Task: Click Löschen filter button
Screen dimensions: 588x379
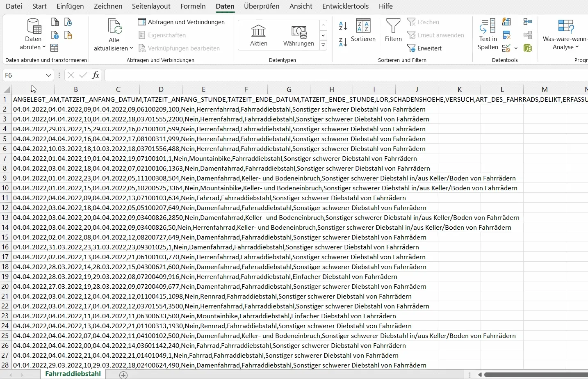Action: [424, 22]
